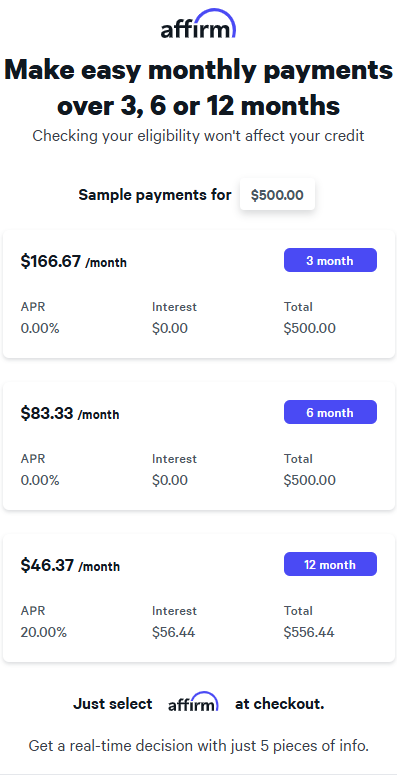
Task: Click the eligibility credit notice text
Action: click(198, 136)
